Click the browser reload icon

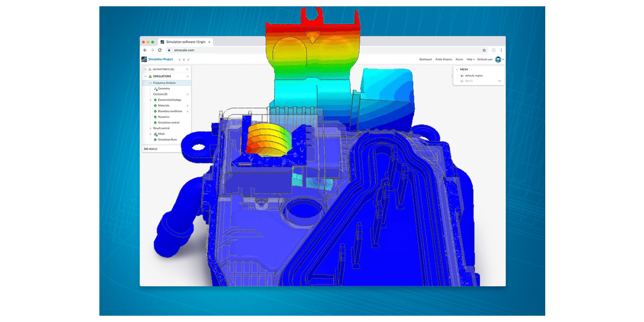point(160,50)
